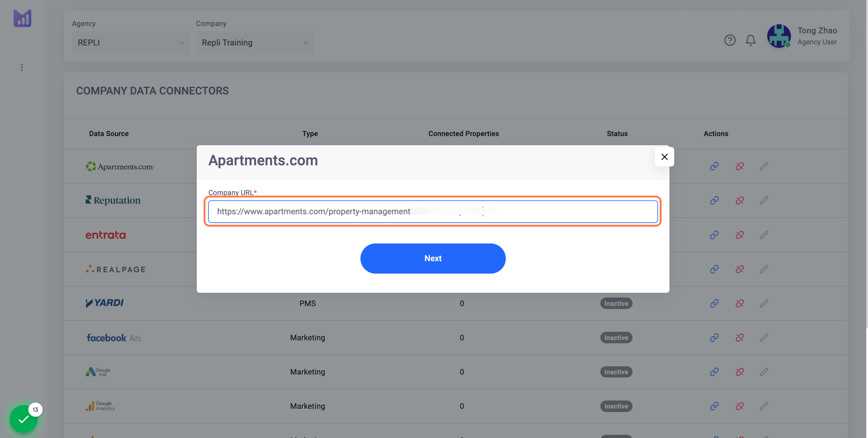Click the disconnect icon for Google Ads row
Viewport: 868px width, 438px height.
pyautogui.click(x=739, y=372)
